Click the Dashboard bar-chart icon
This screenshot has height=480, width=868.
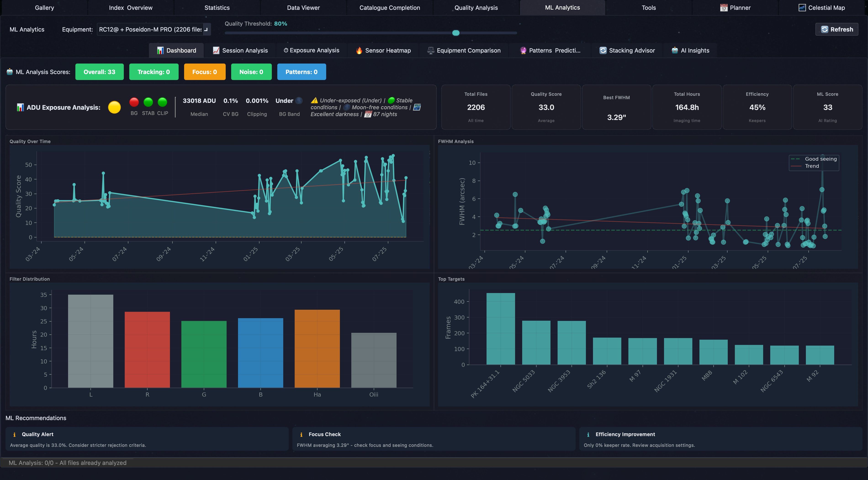tap(160, 51)
